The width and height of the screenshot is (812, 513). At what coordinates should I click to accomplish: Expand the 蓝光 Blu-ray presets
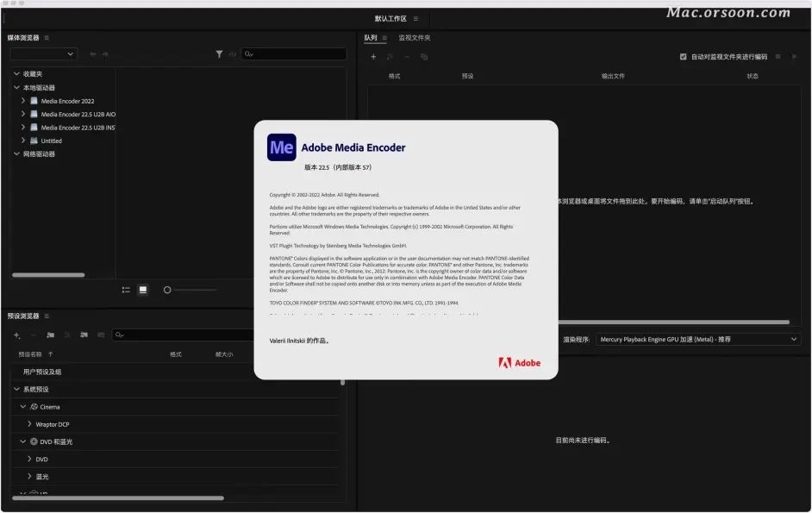(x=29, y=476)
